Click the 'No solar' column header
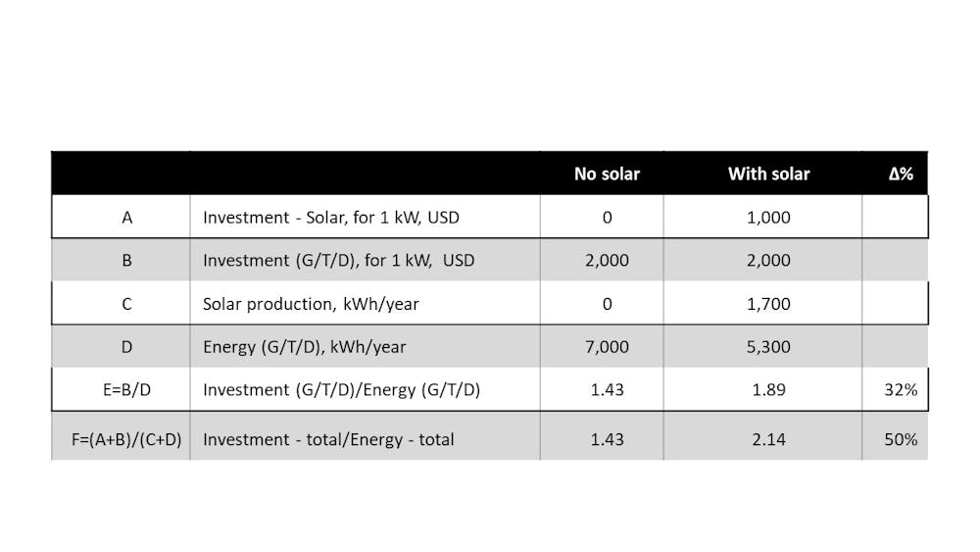The width and height of the screenshot is (980, 552). pyautogui.click(x=607, y=174)
